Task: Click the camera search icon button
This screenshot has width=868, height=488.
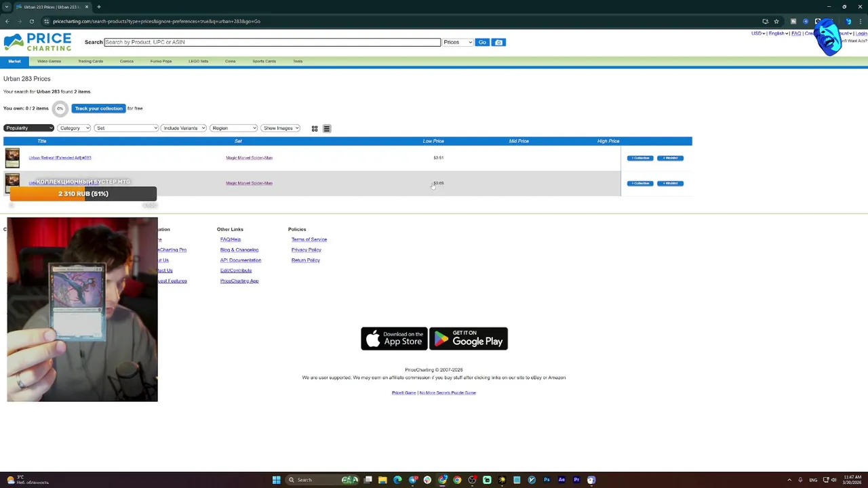Action: coord(498,42)
